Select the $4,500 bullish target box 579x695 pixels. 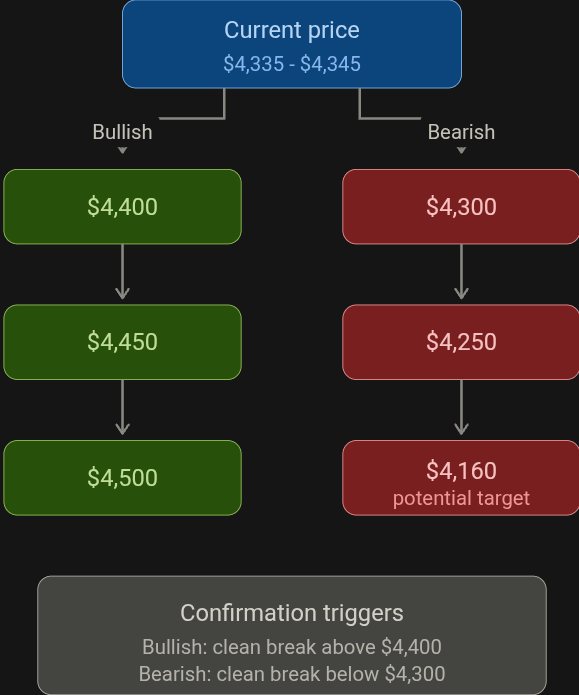(122, 478)
